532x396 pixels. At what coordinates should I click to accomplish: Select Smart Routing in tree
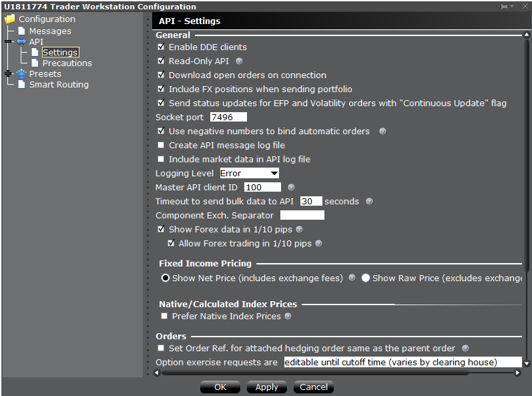pos(59,85)
